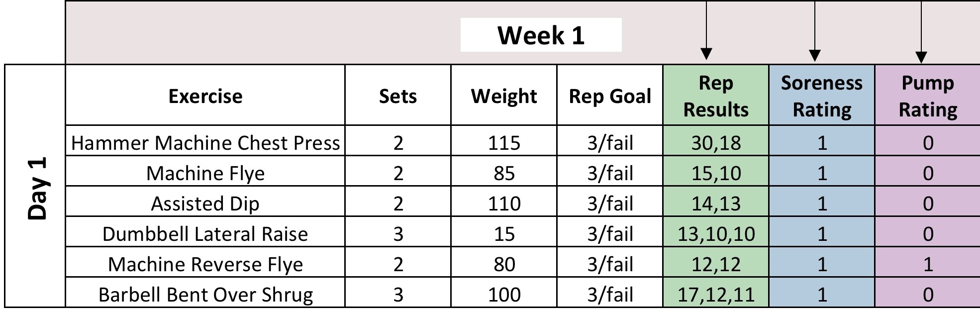Click the Machine Flye weight cell 85
Screen dimensions: 980x312
[x=504, y=173]
